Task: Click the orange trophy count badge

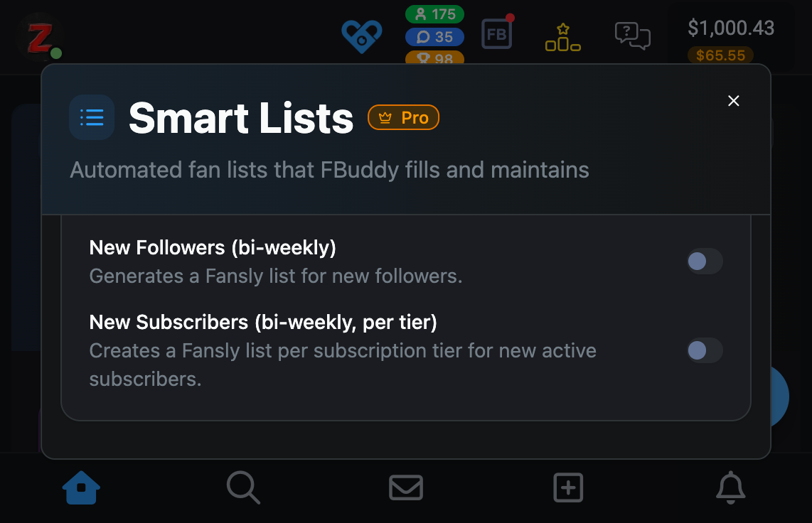Action: click(434, 60)
